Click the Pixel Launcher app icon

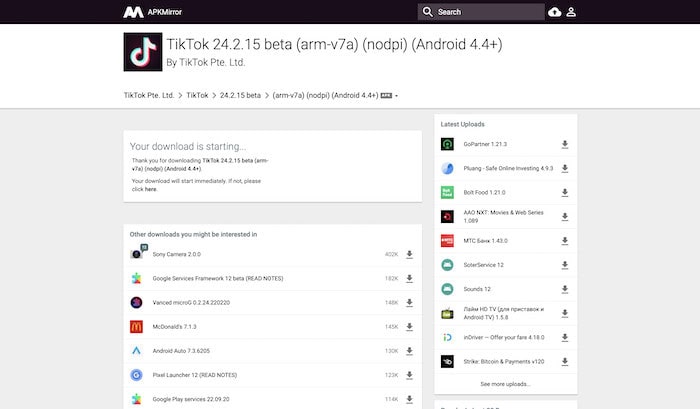[136, 375]
